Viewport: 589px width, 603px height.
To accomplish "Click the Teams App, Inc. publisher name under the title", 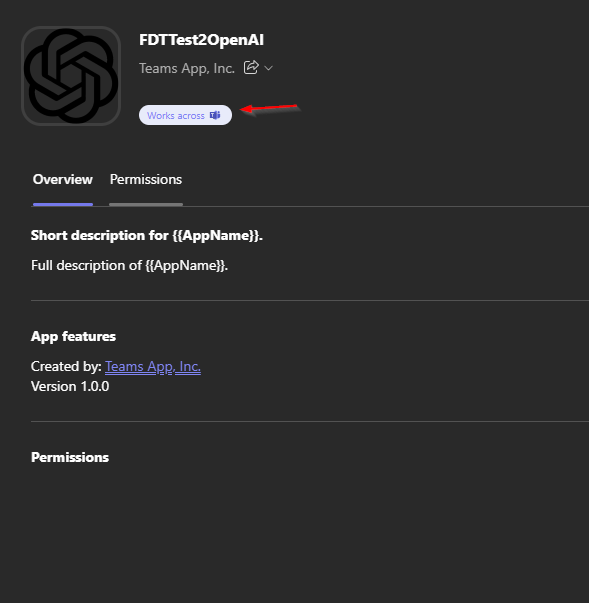I will pyautogui.click(x=187, y=68).
